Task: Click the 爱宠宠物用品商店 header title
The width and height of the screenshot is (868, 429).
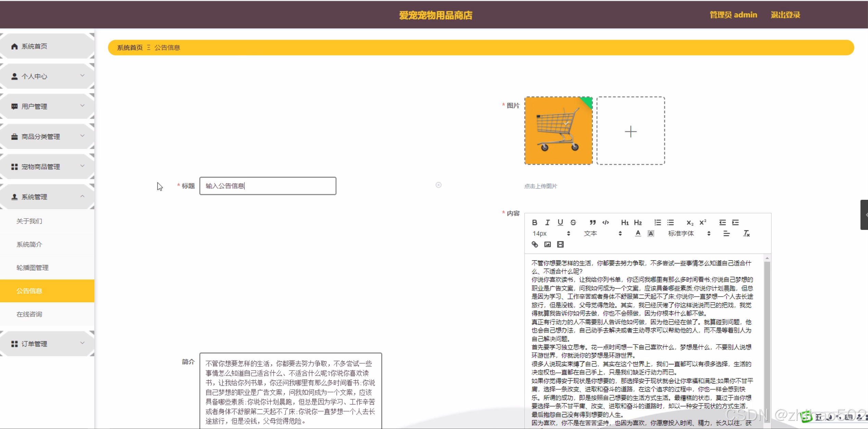Action: [436, 15]
